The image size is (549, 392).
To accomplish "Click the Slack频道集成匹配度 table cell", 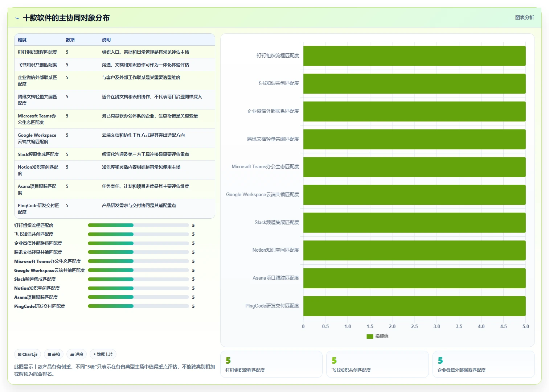I will click(38, 154).
